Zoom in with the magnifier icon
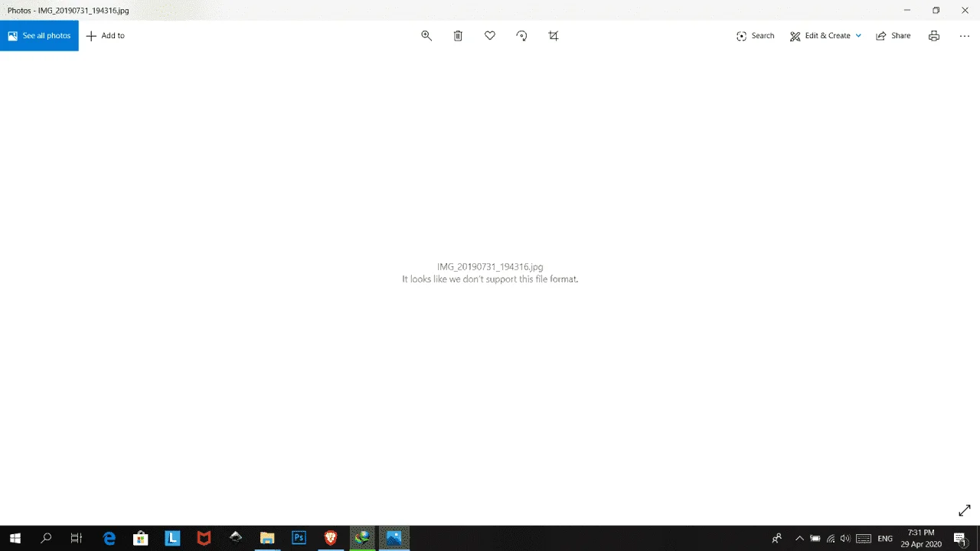The image size is (980, 551). point(426,36)
